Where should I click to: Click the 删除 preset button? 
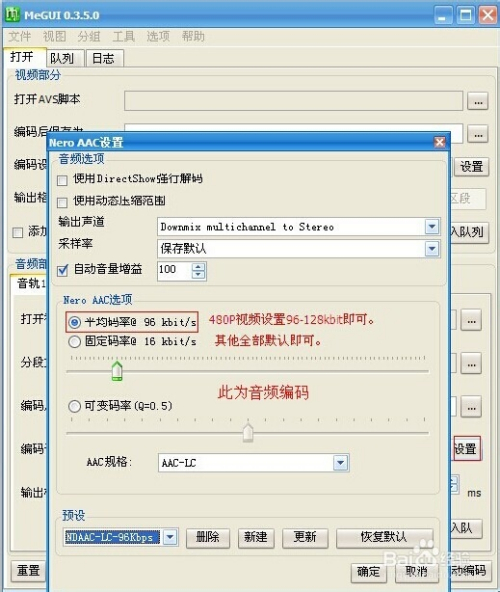[x=208, y=538]
